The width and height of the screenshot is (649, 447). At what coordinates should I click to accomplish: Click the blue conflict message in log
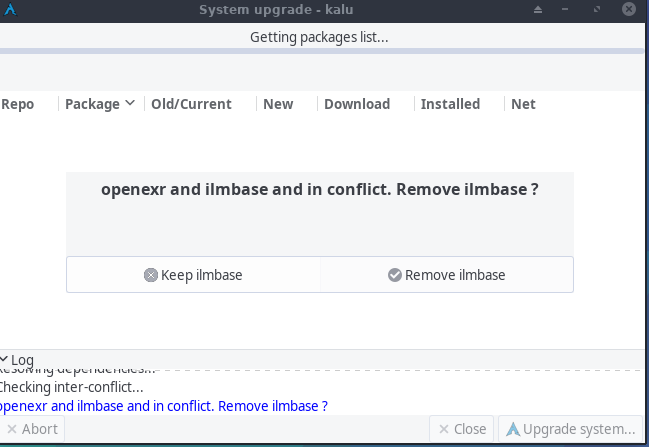pos(163,406)
